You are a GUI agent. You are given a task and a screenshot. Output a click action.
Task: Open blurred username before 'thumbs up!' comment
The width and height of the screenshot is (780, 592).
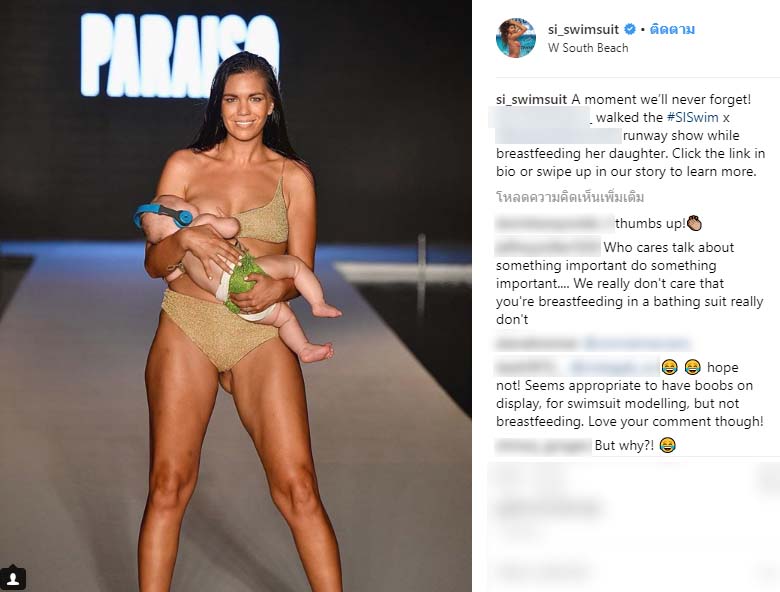[555, 223]
